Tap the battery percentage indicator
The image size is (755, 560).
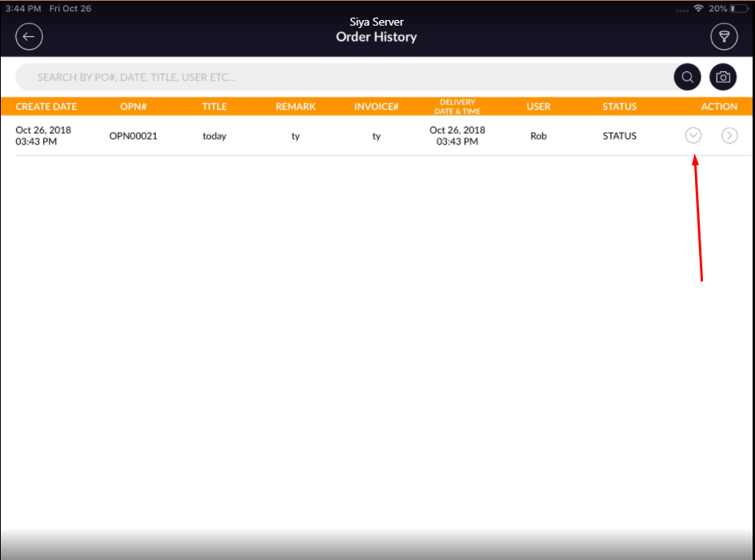(717, 8)
